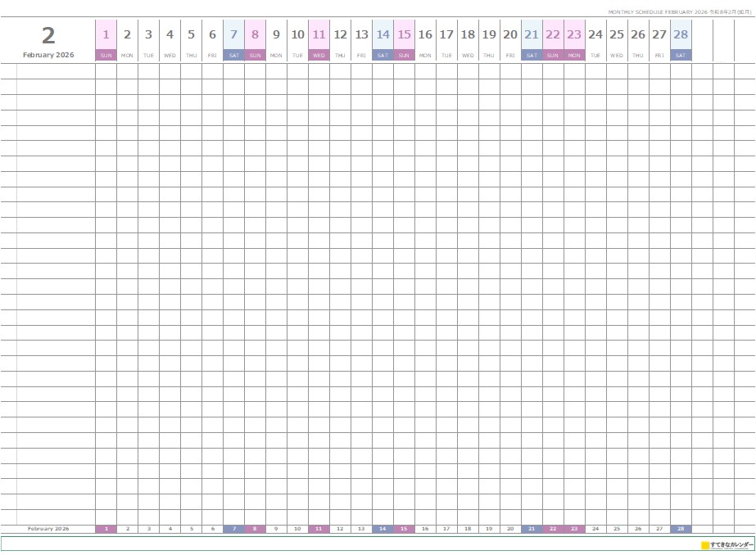Select day 28 in the bottom footer row
This screenshot has width=756, height=555.
681,529
